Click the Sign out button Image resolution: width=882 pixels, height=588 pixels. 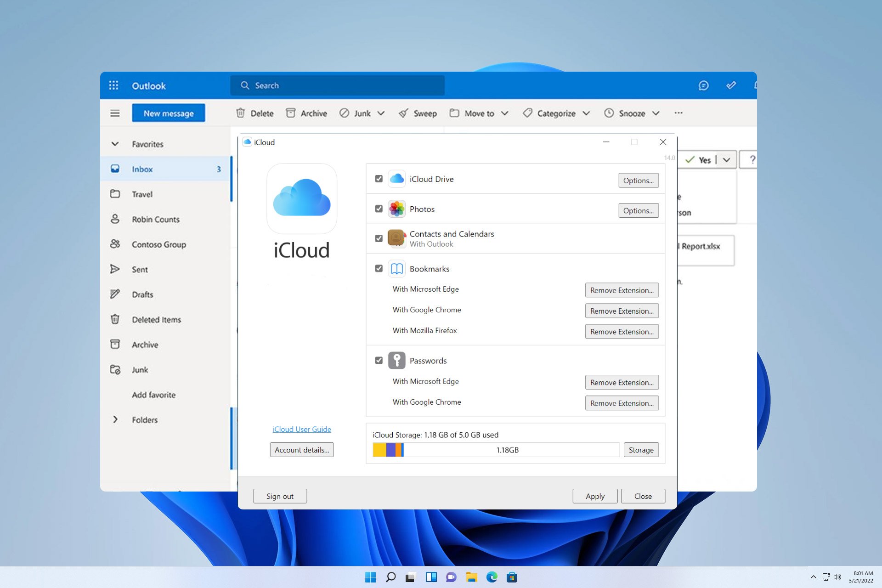tap(280, 496)
